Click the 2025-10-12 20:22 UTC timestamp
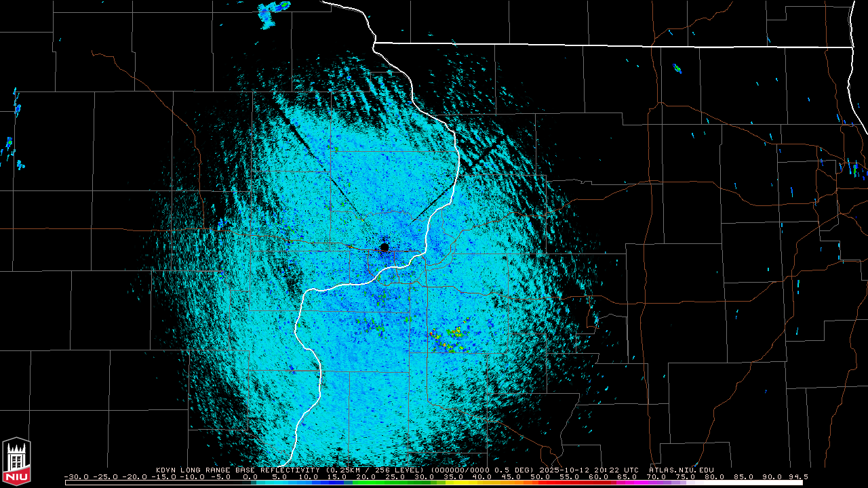Image resolution: width=868 pixels, height=488 pixels. 589,470
